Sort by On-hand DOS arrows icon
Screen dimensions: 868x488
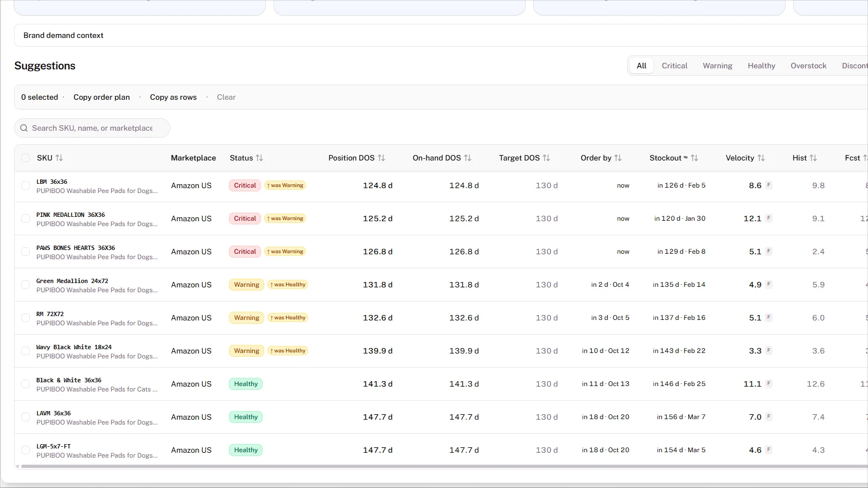pyautogui.click(x=468, y=158)
